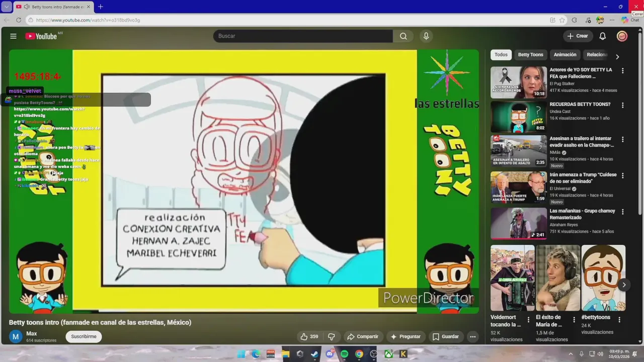
Task: Open Asesinan a trailero video thumbnail
Action: point(519,151)
